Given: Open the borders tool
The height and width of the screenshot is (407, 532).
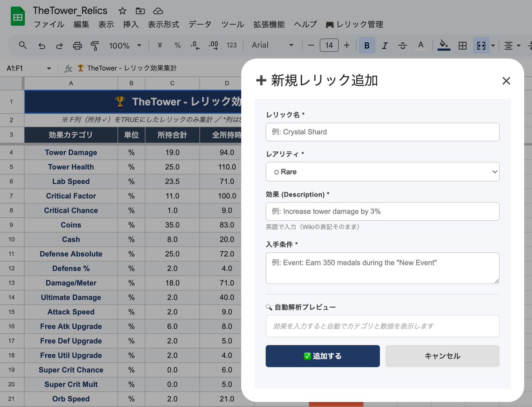Looking at the screenshot, I should pos(462,45).
